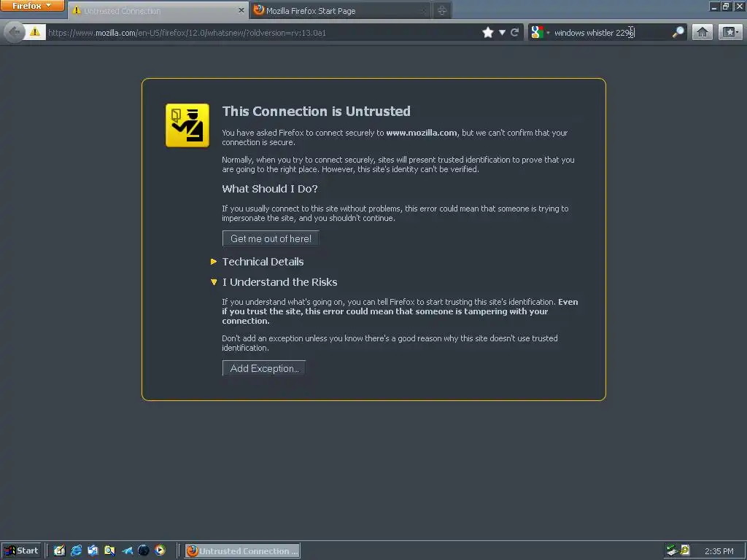Reload the current page
Image resolution: width=747 pixels, height=560 pixels.
[x=514, y=32]
